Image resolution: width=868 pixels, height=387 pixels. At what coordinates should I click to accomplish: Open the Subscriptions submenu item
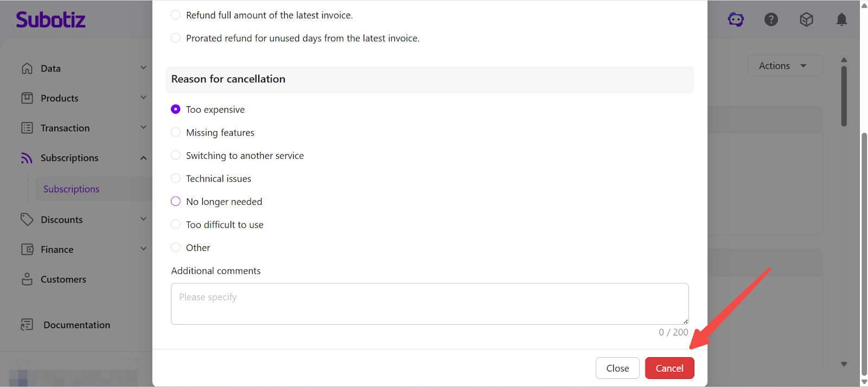72,189
